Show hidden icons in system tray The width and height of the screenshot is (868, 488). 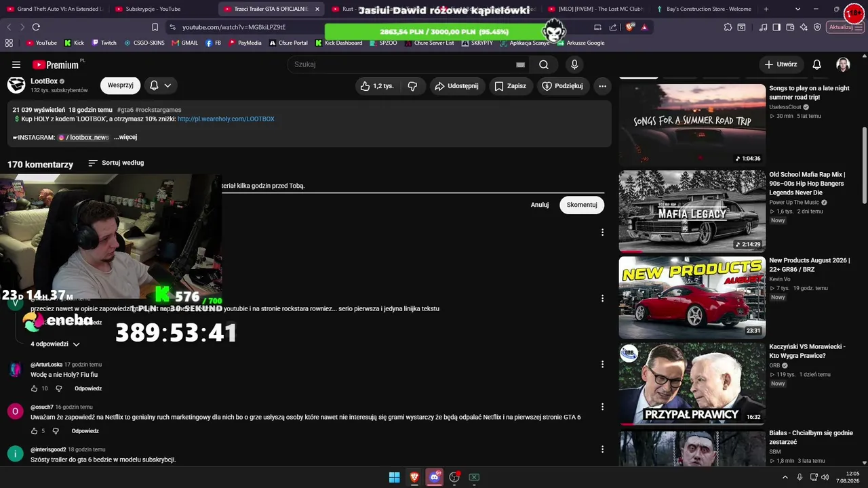[785, 477]
